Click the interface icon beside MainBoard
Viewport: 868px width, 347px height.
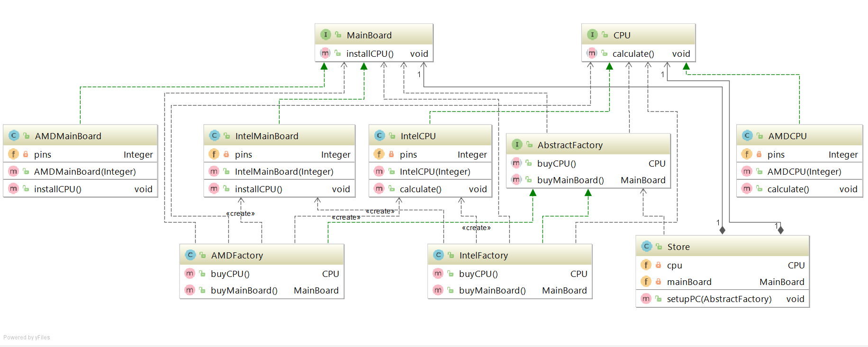[x=325, y=35]
